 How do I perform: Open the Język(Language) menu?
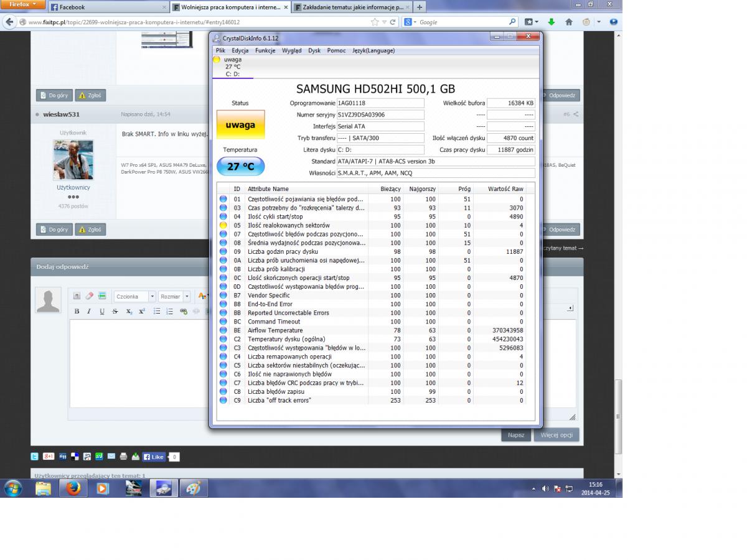[374, 50]
